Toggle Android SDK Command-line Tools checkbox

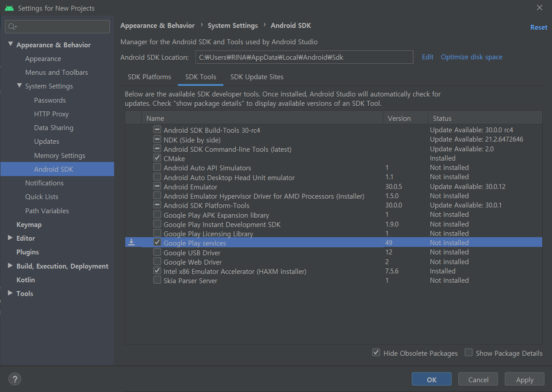(157, 149)
